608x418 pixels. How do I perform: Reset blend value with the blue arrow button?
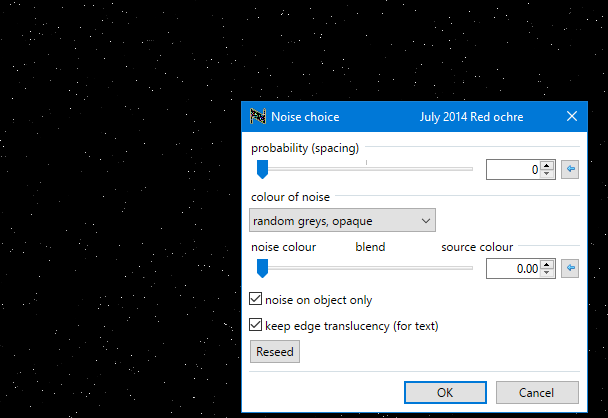570,268
